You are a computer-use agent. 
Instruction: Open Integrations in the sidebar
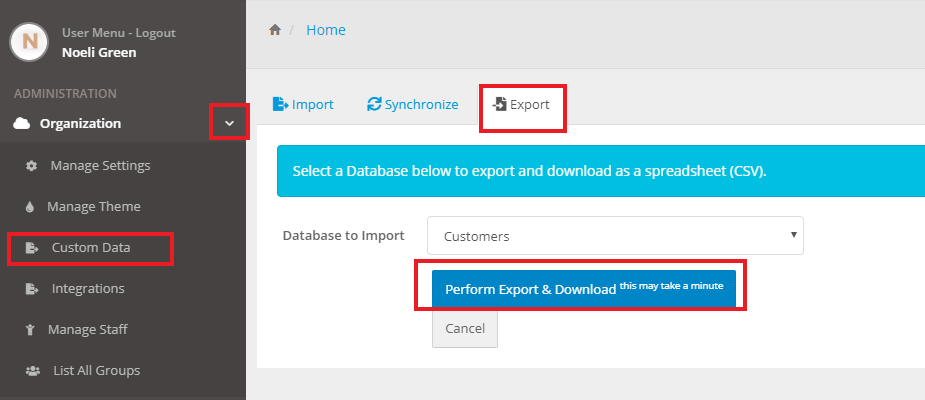[x=88, y=288]
